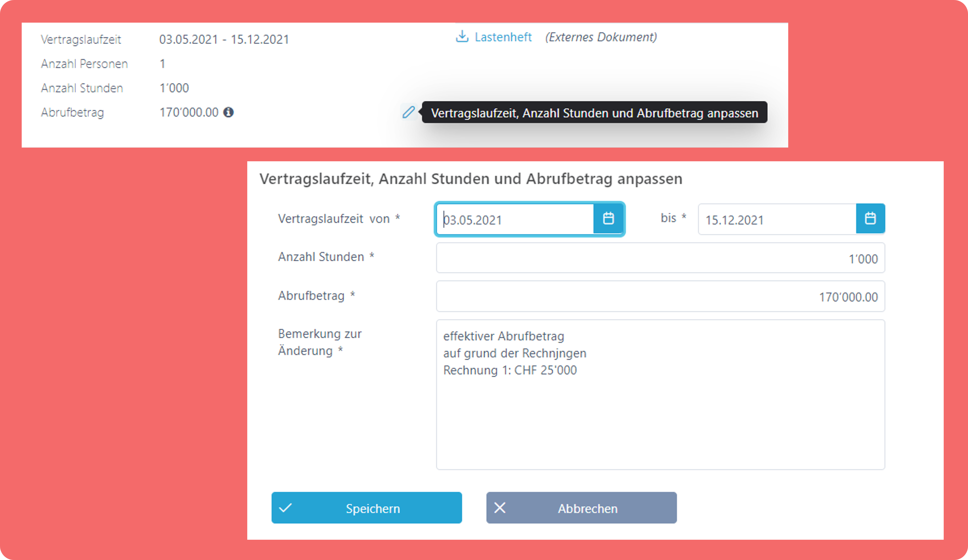Image resolution: width=968 pixels, height=560 pixels.
Task: Open the calendar picker for the bis date
Action: tap(870, 218)
